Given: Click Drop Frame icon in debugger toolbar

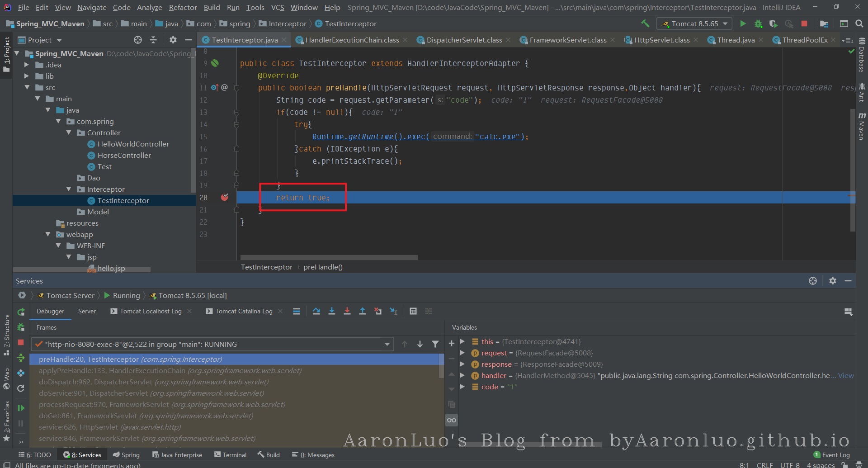Looking at the screenshot, I should coord(378,311).
